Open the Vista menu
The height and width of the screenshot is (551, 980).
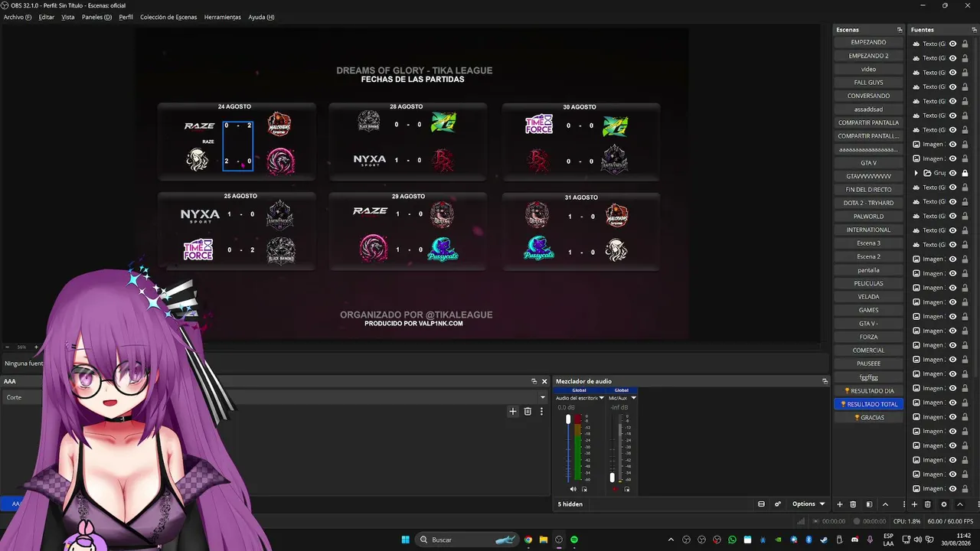coord(68,17)
